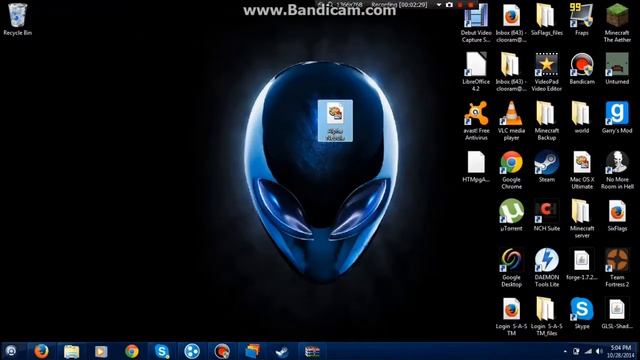This screenshot has height=360, width=640.
Task: Open Firefox from the taskbar
Action: 41,351
